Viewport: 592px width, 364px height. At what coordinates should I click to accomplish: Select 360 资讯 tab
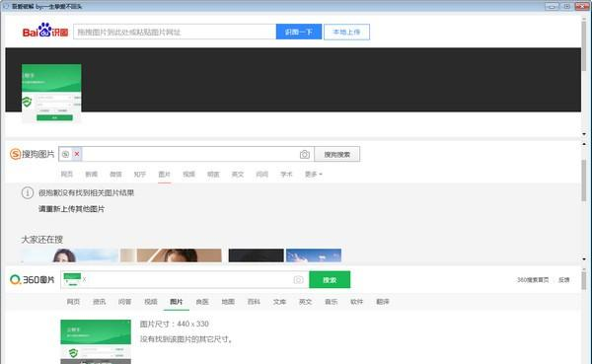point(100,301)
